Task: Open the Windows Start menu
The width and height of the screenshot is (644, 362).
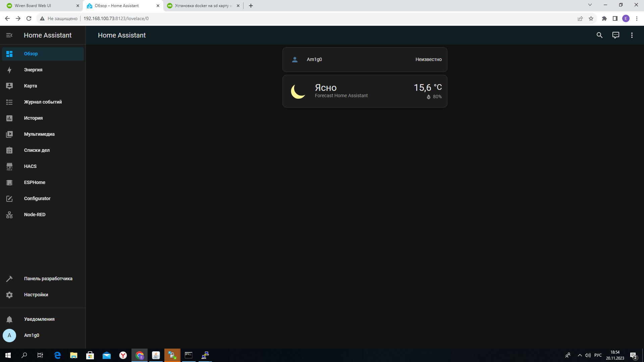Action: (8, 355)
